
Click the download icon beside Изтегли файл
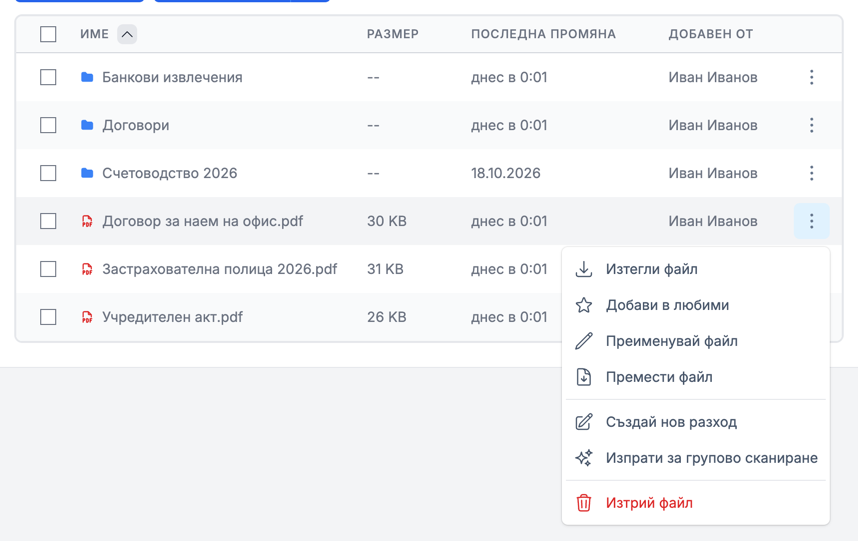[583, 269]
